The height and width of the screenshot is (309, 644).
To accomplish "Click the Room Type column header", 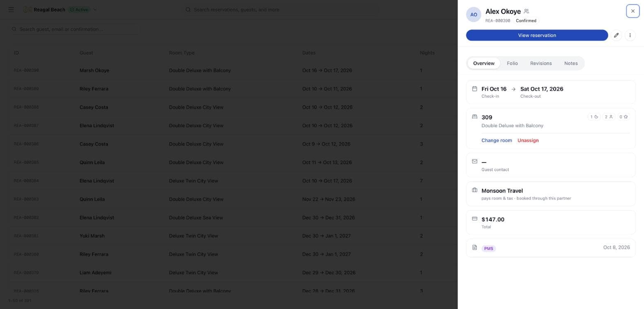I will (182, 53).
